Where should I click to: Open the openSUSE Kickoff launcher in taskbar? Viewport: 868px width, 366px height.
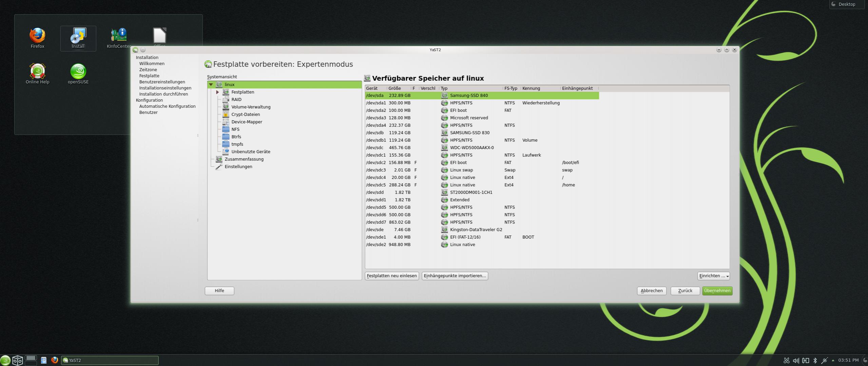(x=5, y=360)
